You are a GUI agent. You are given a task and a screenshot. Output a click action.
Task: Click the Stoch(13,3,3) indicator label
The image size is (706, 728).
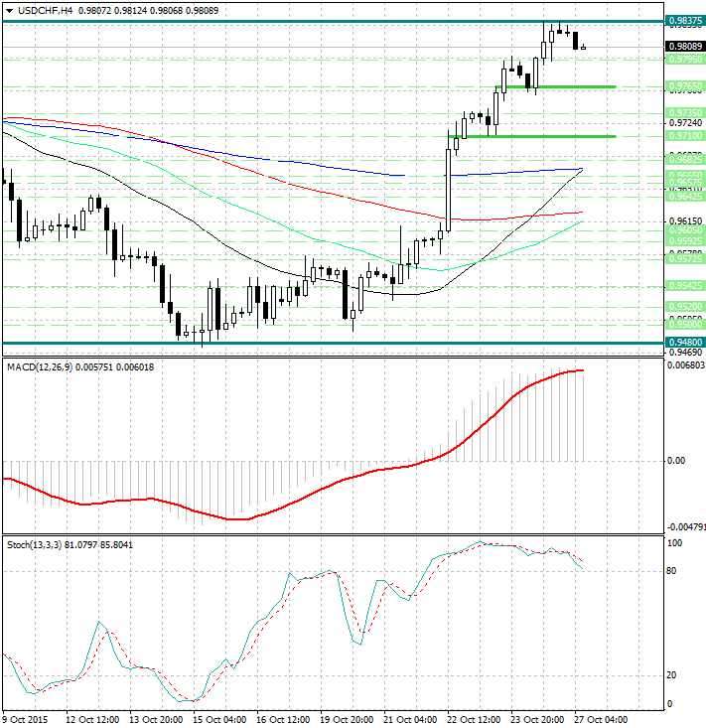click(35, 545)
